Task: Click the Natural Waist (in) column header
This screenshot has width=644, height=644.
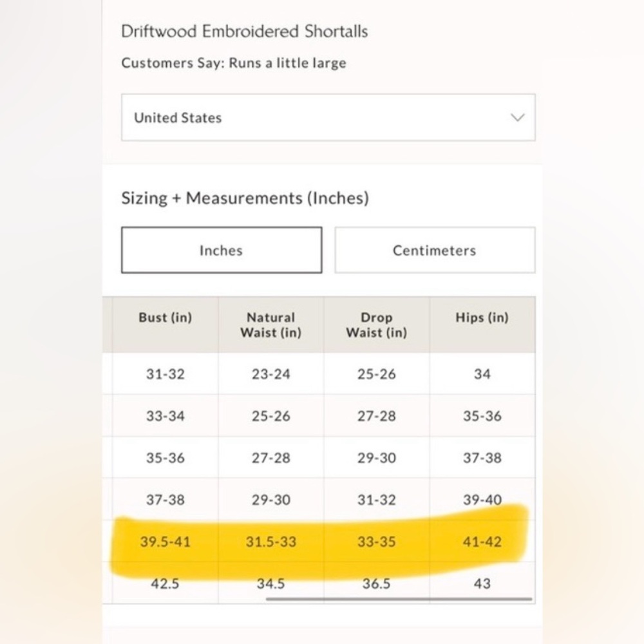Action: coord(270,325)
